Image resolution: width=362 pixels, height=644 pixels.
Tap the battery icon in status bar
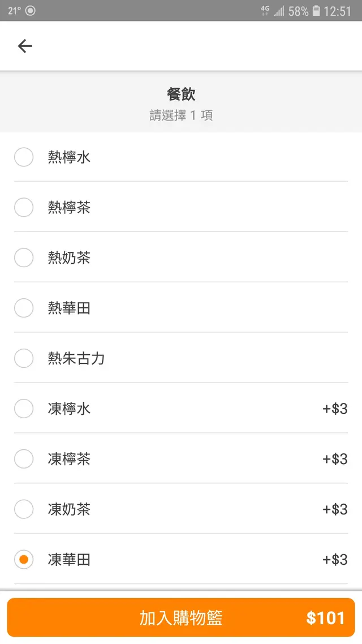coord(316,11)
